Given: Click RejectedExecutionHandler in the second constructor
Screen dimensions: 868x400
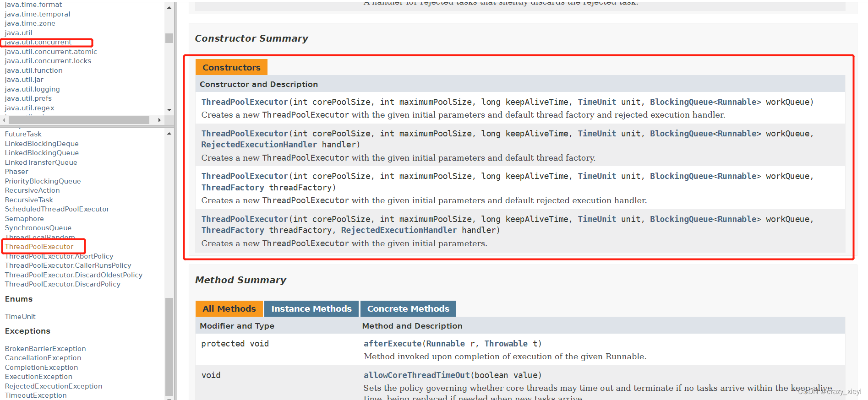Looking at the screenshot, I should point(259,145).
